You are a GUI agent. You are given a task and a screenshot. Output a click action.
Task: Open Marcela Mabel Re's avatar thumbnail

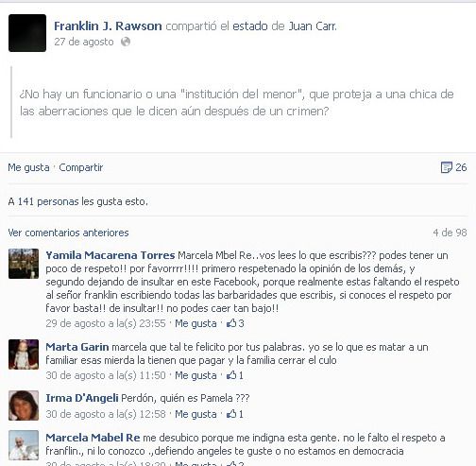(24, 445)
